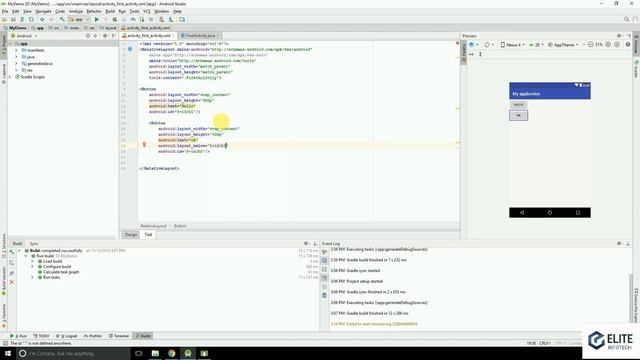This screenshot has width=640, height=360.
Task: Click trash Clear All icon in Event Log
Action: [324, 295]
